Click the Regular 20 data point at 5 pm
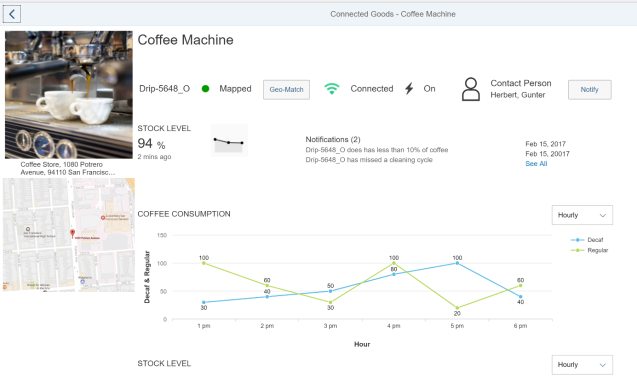The image size is (637, 377). point(457,308)
